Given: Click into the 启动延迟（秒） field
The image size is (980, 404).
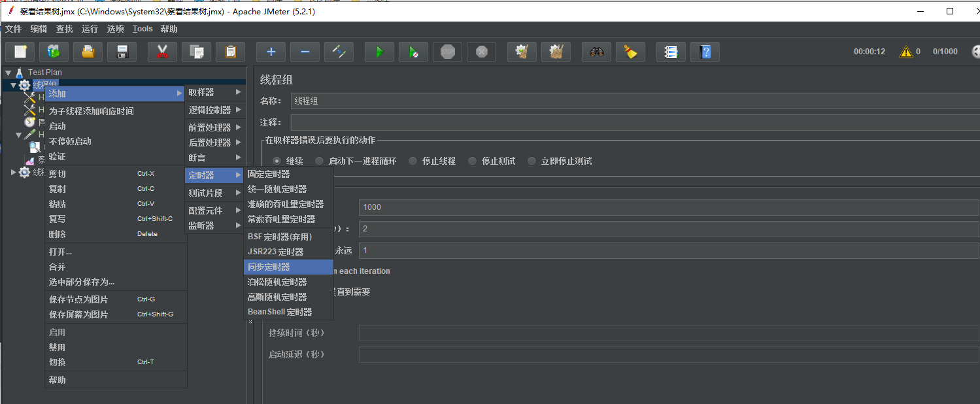Looking at the screenshot, I should click(669, 355).
